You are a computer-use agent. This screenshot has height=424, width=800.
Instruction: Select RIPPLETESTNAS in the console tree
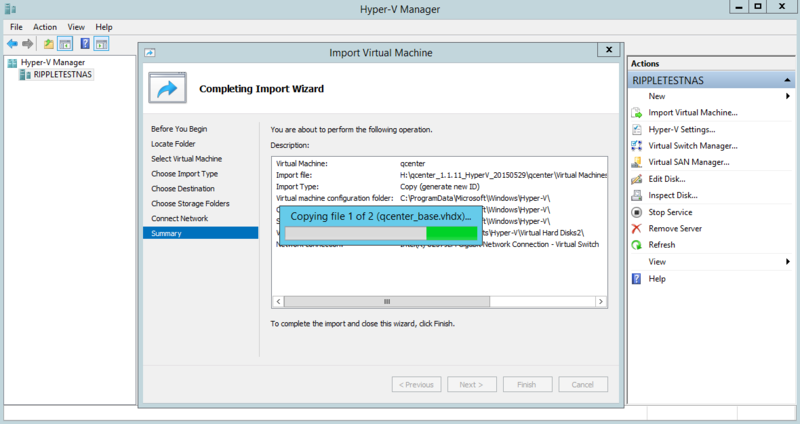(x=63, y=74)
